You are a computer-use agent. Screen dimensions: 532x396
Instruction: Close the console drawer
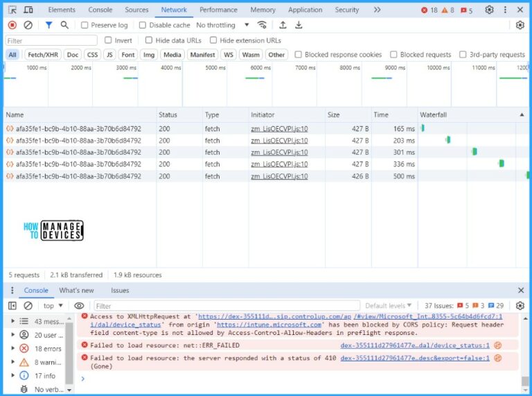click(521, 291)
